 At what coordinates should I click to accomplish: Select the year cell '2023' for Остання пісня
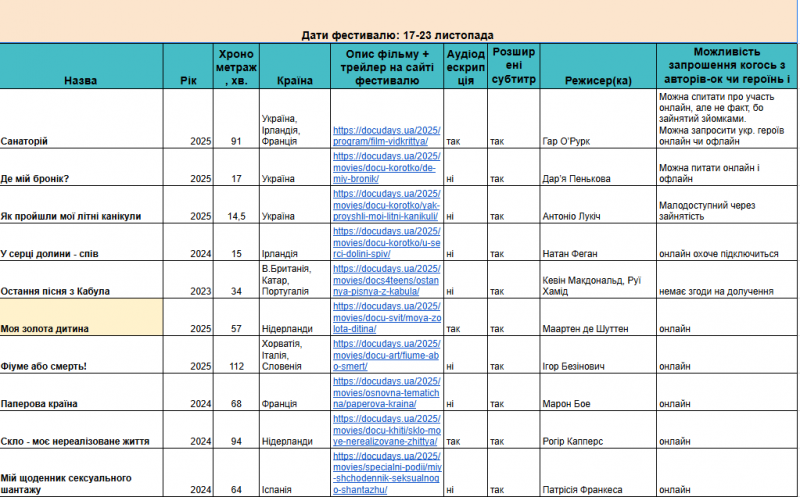188,280
